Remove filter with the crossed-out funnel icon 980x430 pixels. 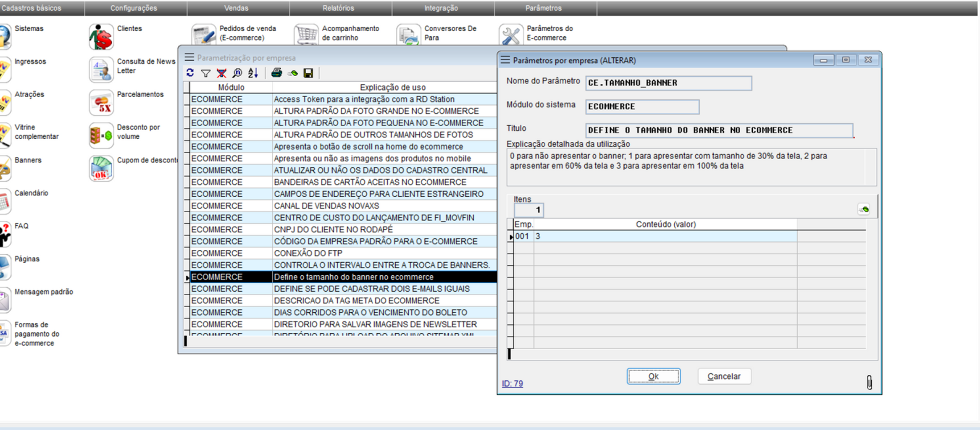(221, 73)
